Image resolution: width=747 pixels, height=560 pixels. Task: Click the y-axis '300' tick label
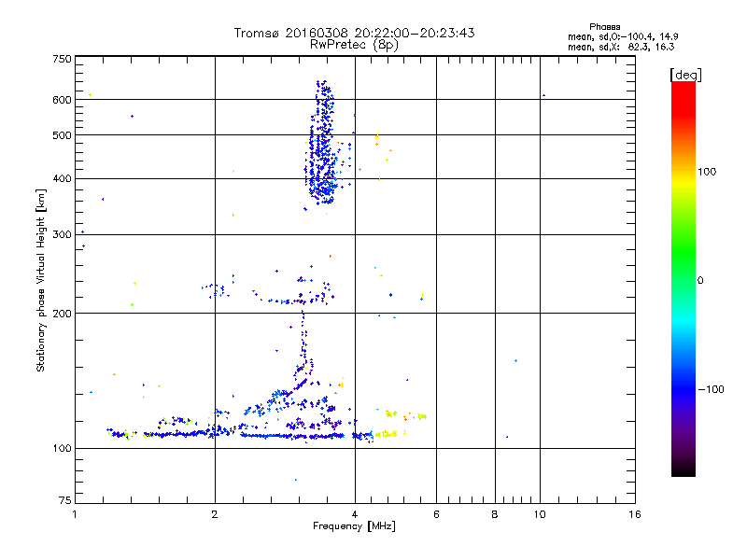coord(63,235)
